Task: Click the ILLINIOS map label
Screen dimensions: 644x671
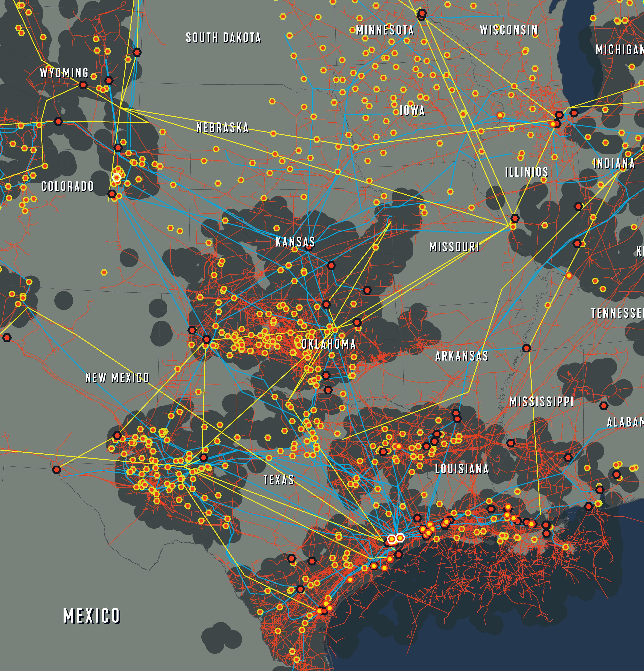Action: tap(527, 172)
